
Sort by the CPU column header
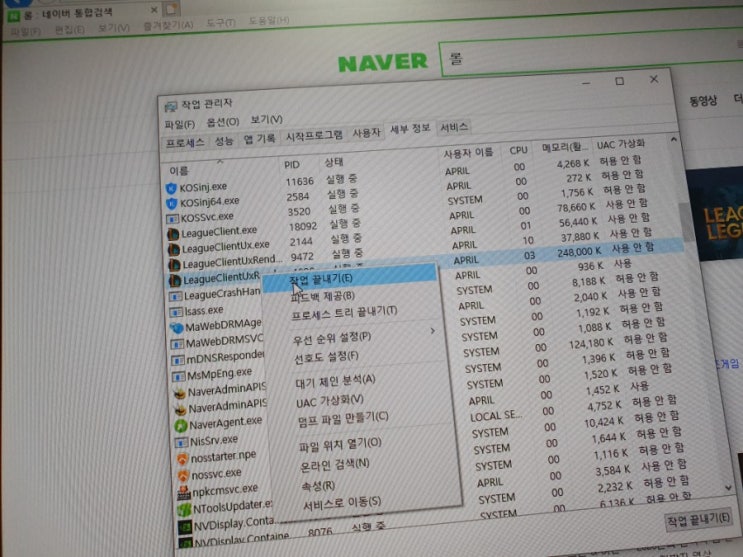tap(518, 150)
